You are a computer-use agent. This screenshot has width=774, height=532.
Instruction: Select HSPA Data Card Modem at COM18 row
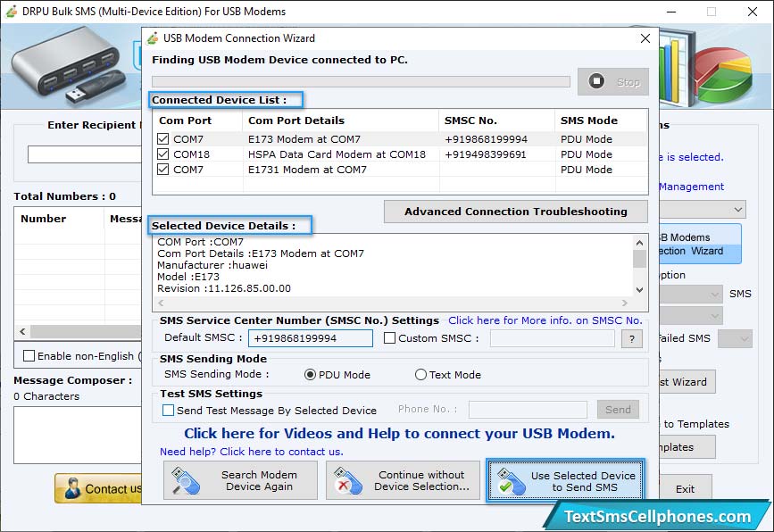[x=400, y=154]
